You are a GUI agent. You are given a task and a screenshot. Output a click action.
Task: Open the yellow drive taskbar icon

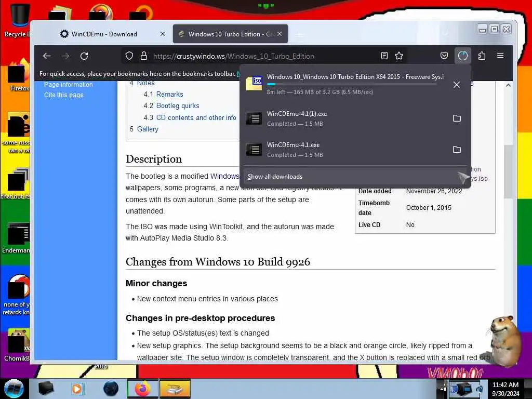[175, 389]
